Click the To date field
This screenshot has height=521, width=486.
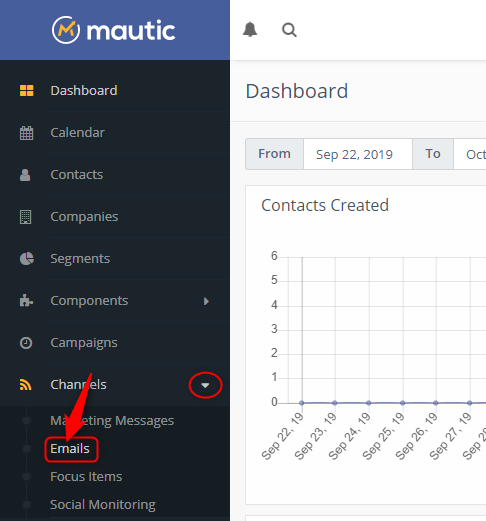470,154
